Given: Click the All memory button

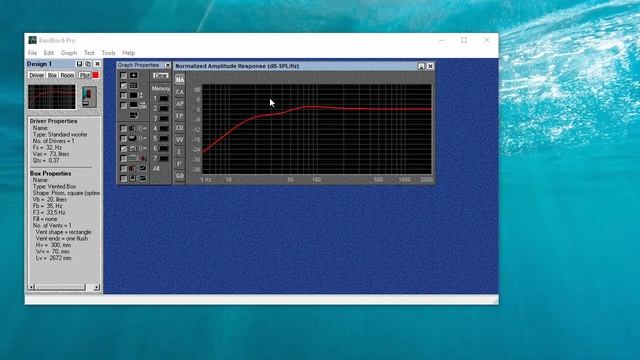Looking at the screenshot, I should [156, 169].
